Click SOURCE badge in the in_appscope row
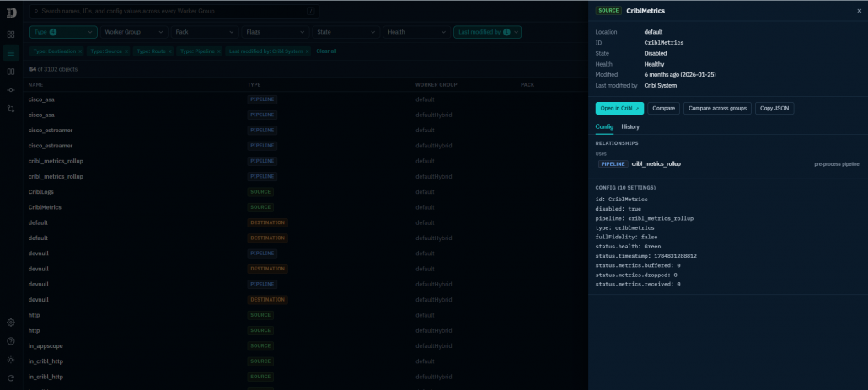 [260, 345]
